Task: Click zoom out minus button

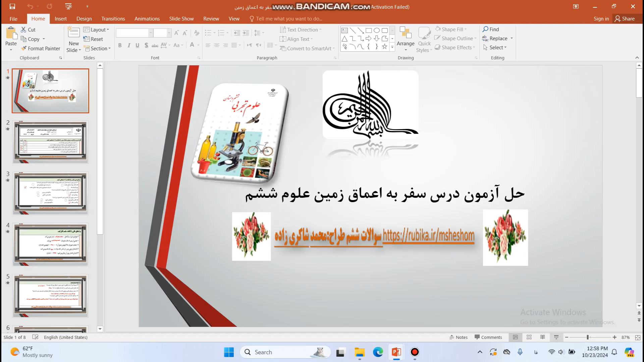Action: click(567, 337)
